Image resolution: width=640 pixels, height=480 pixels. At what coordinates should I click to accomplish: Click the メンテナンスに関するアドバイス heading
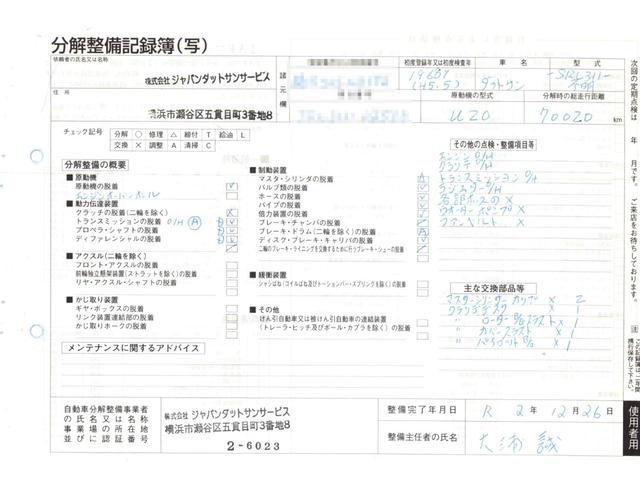pyautogui.click(x=130, y=346)
